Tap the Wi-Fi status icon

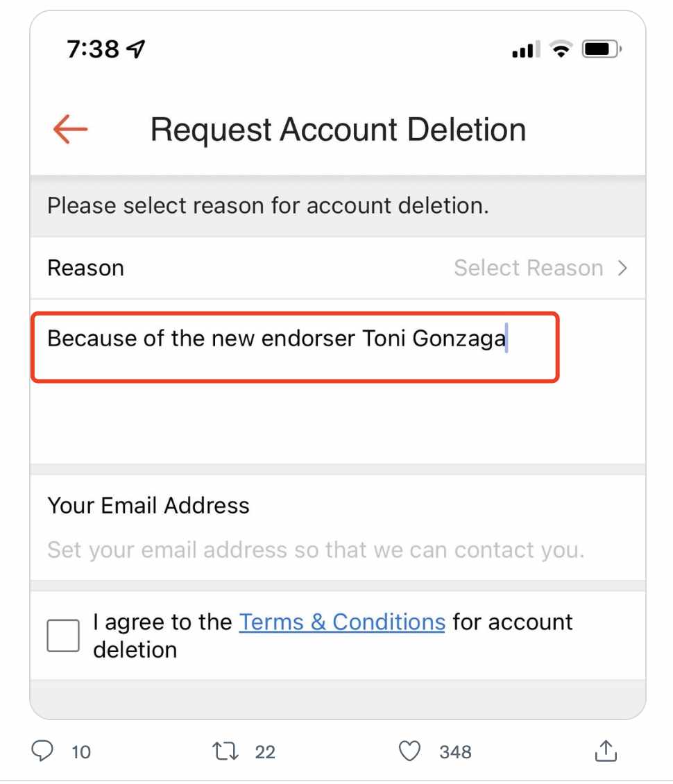pyautogui.click(x=561, y=49)
